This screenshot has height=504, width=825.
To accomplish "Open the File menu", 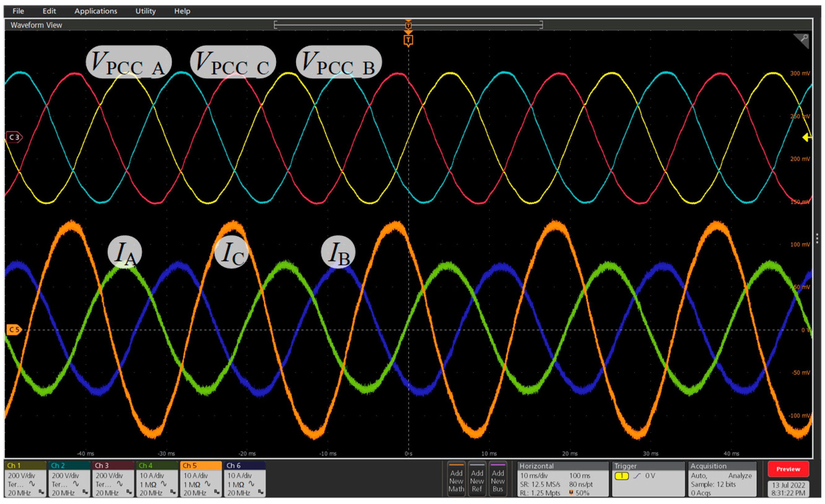I will 18,11.
